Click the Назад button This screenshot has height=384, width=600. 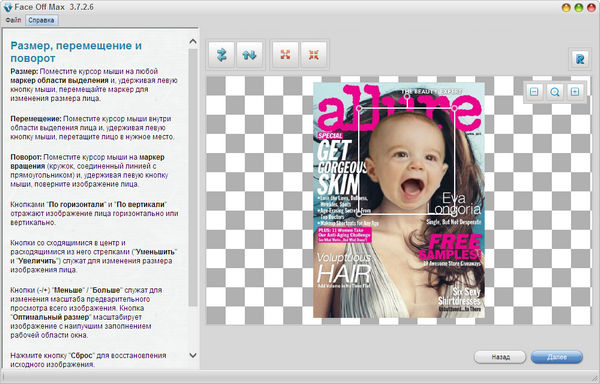pos(500,357)
